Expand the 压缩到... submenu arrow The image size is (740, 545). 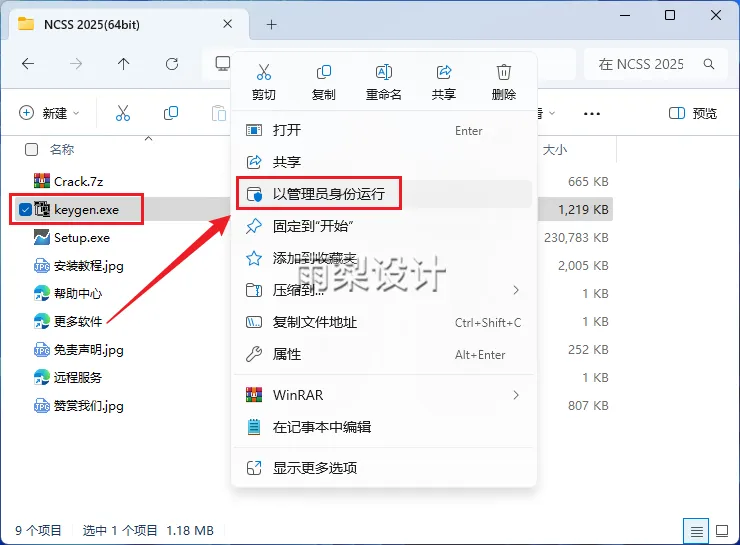point(516,290)
